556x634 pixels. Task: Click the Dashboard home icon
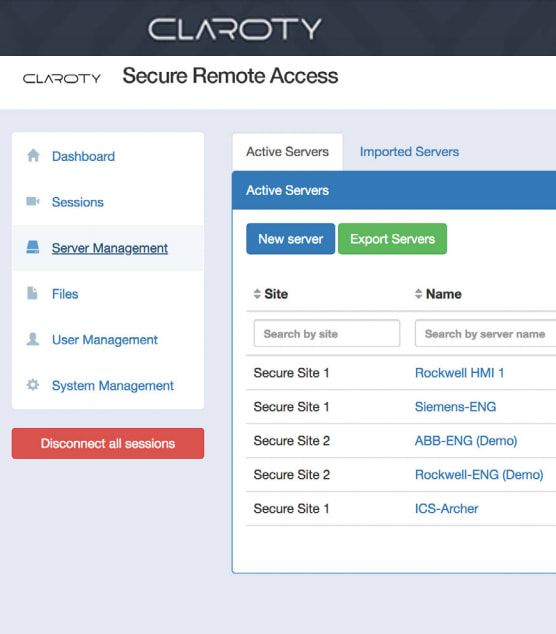tap(33, 156)
